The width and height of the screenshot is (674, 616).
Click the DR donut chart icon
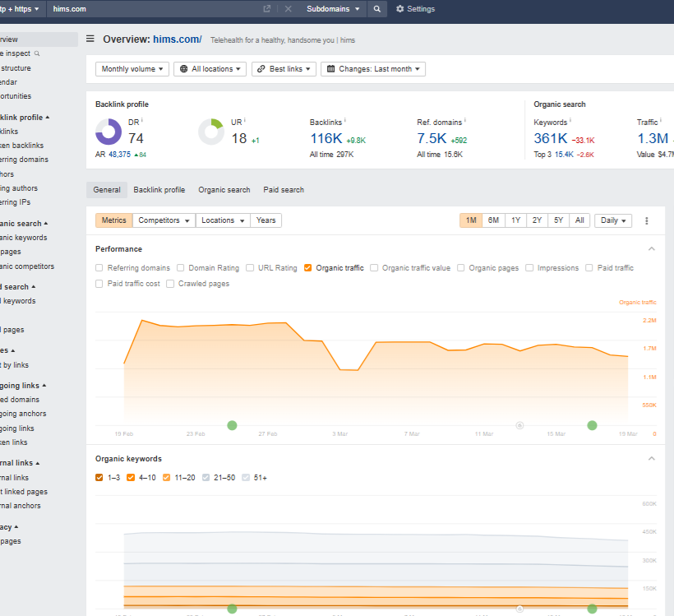(108, 132)
